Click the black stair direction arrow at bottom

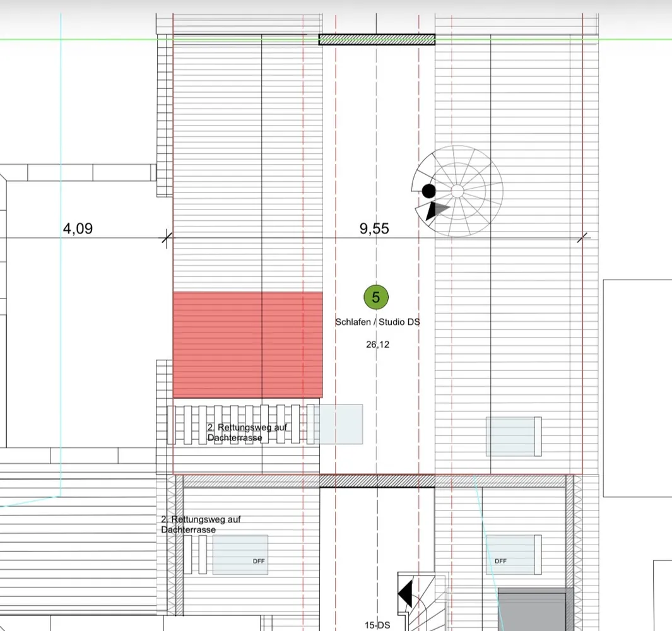pos(405,594)
